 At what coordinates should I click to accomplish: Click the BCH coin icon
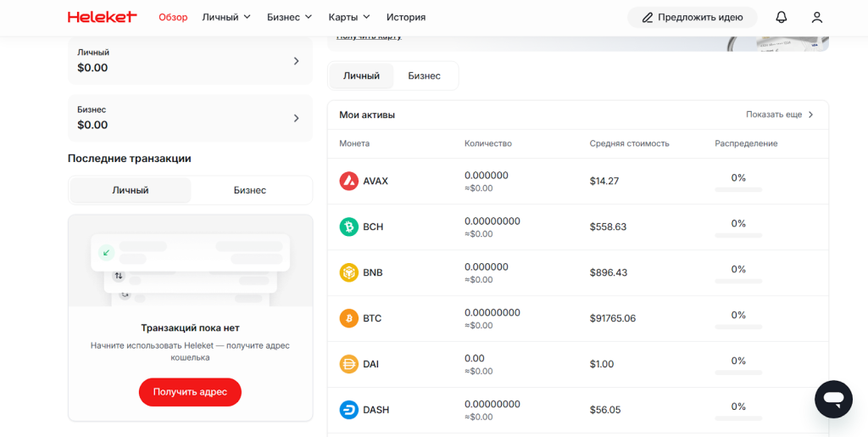tap(348, 227)
